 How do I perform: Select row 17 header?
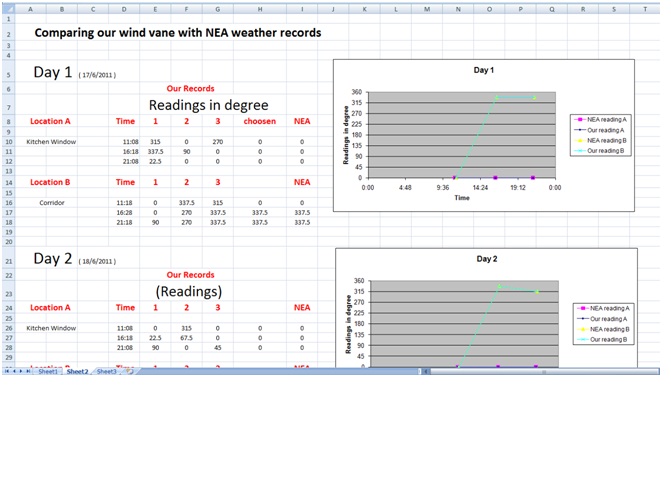(x=9, y=213)
